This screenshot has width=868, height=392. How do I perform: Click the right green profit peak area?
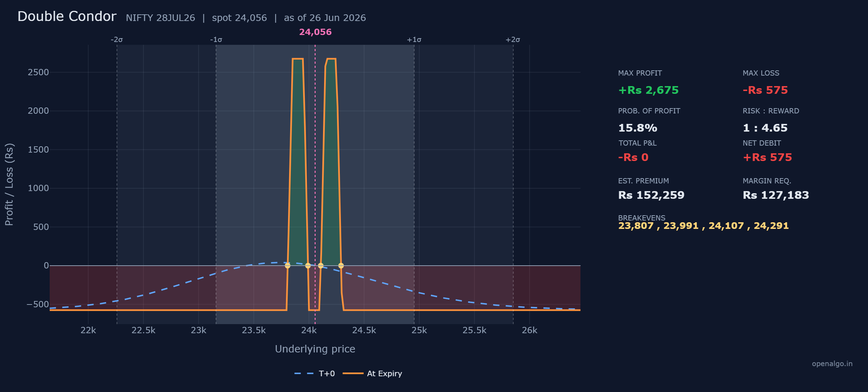pos(331,162)
